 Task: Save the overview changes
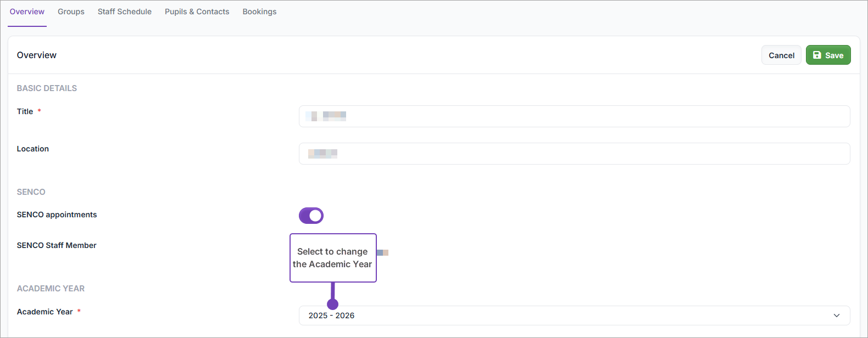[828, 55]
